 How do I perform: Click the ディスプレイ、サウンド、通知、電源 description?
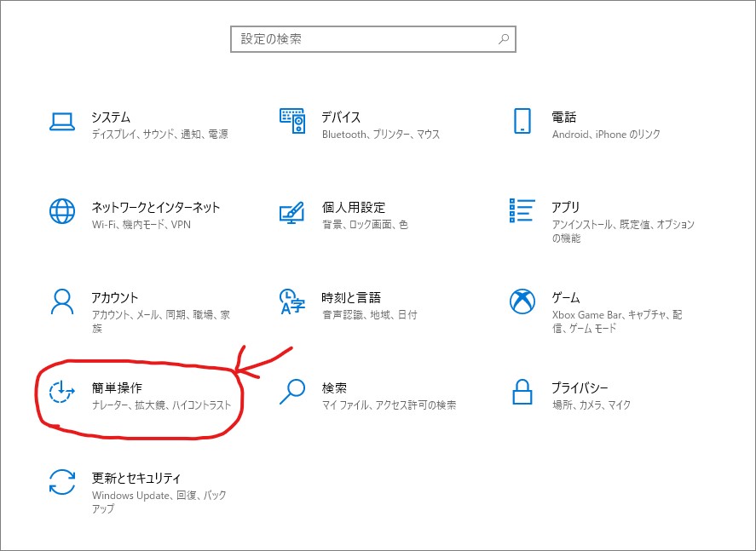(160, 135)
